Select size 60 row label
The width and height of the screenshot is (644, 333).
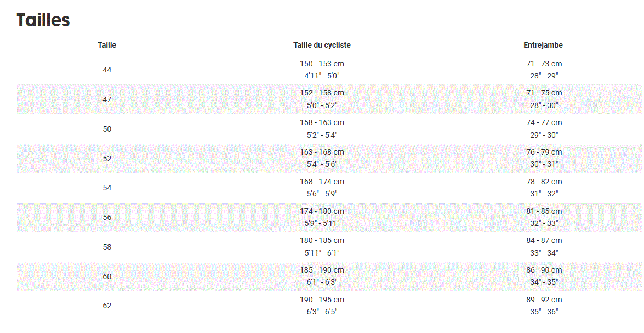point(107,276)
